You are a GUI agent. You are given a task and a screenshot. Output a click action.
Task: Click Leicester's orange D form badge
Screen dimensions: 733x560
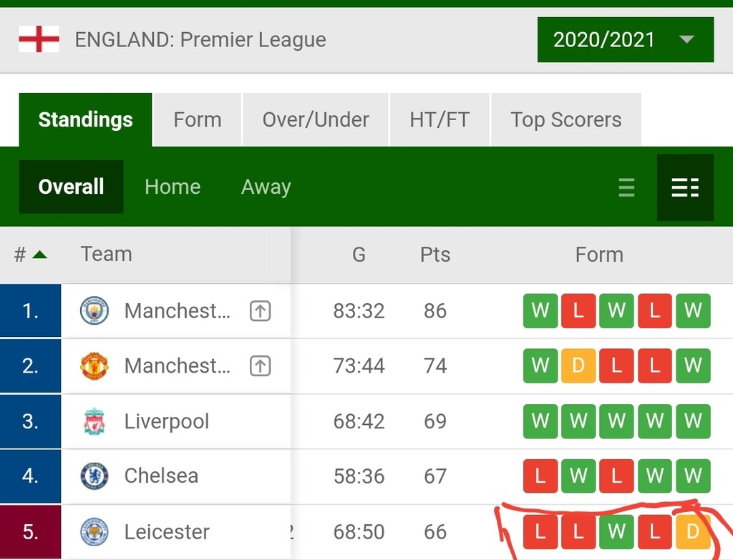(693, 532)
